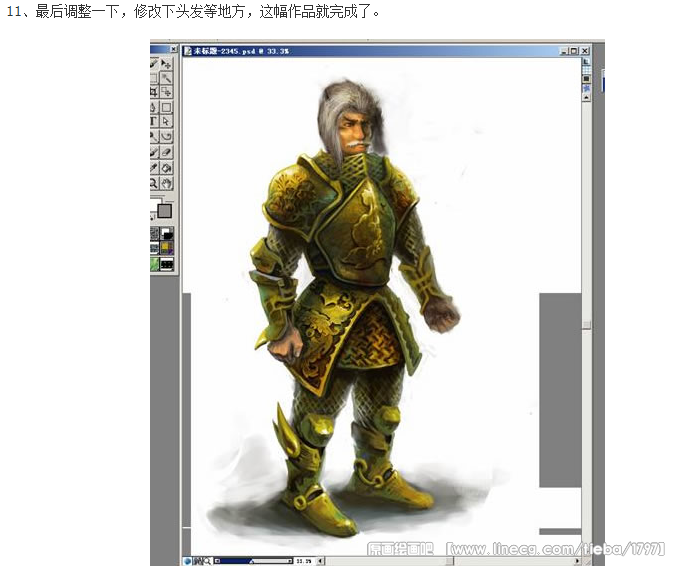Click the horizontal scrollbar left arrow

pyautogui.click(x=320, y=561)
